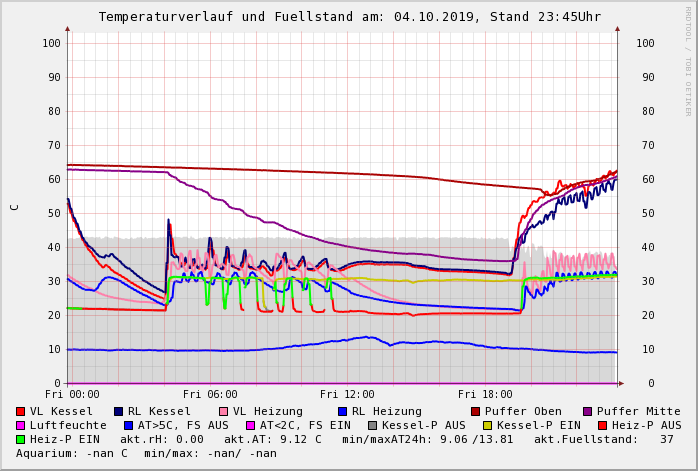Click the vertical RRDTOOL / TOBI OETIKER watermark
Image resolution: width=698 pixels, height=471 pixels.
687,60
